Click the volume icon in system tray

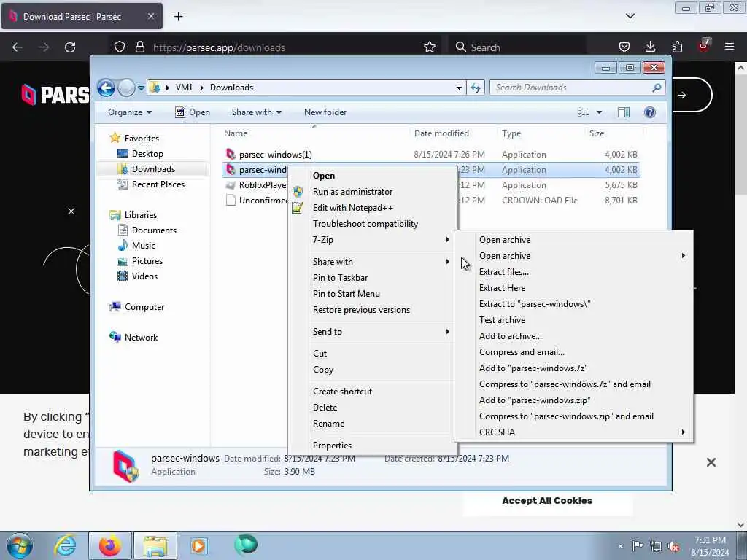pyautogui.click(x=673, y=546)
